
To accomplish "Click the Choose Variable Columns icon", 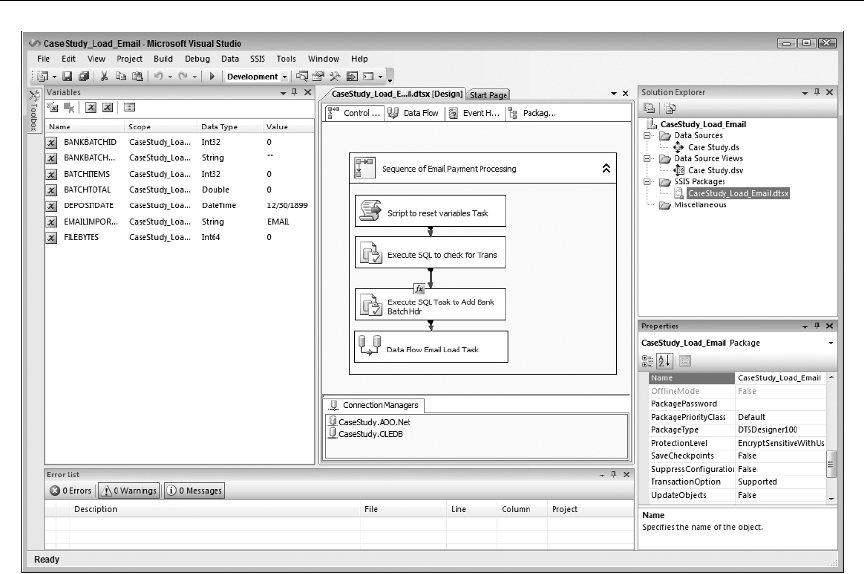I will point(129,107).
